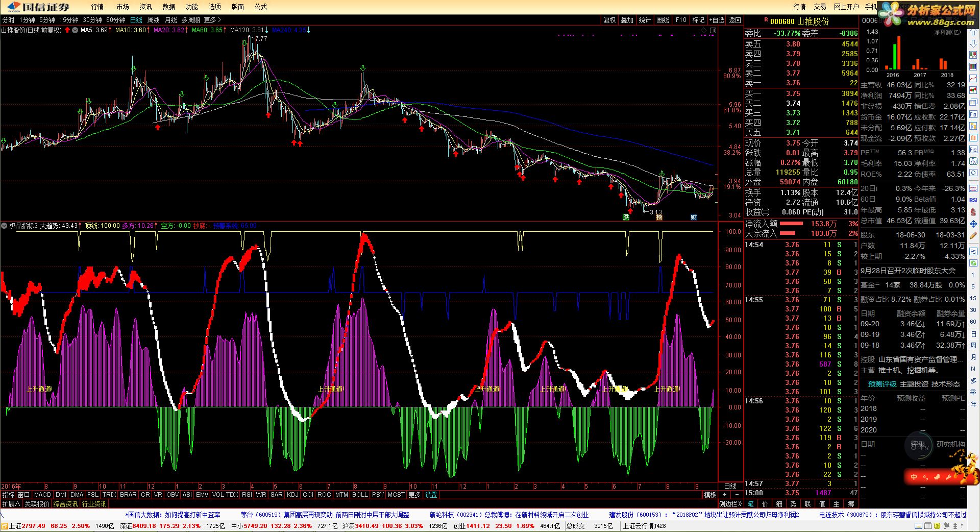Click the 财 marker on the price chart
980x532 pixels.
(x=694, y=217)
